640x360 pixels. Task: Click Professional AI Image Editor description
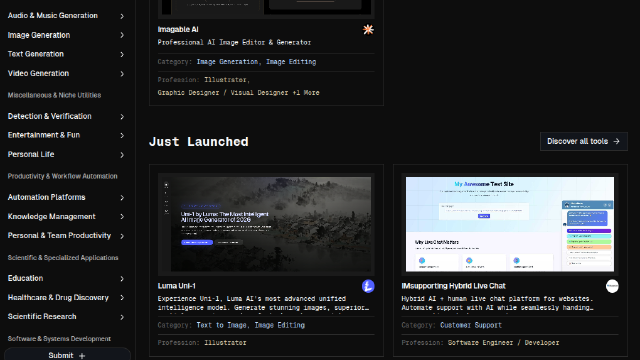tap(234, 42)
